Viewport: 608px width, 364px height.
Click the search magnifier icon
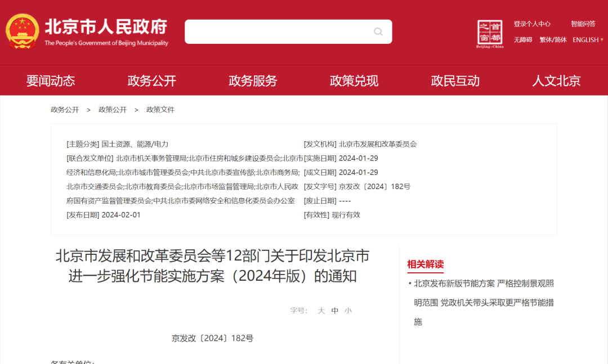click(378, 32)
